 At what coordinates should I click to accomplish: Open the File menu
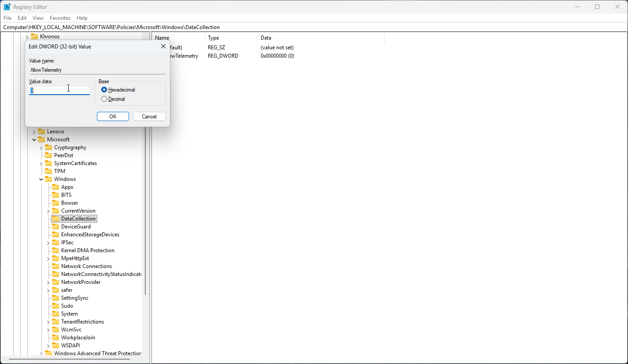[x=7, y=18]
